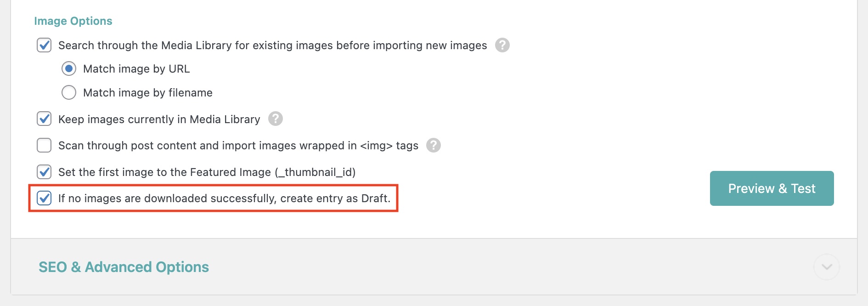Click the Image Options heading
This screenshot has height=306, width=868.
73,21
